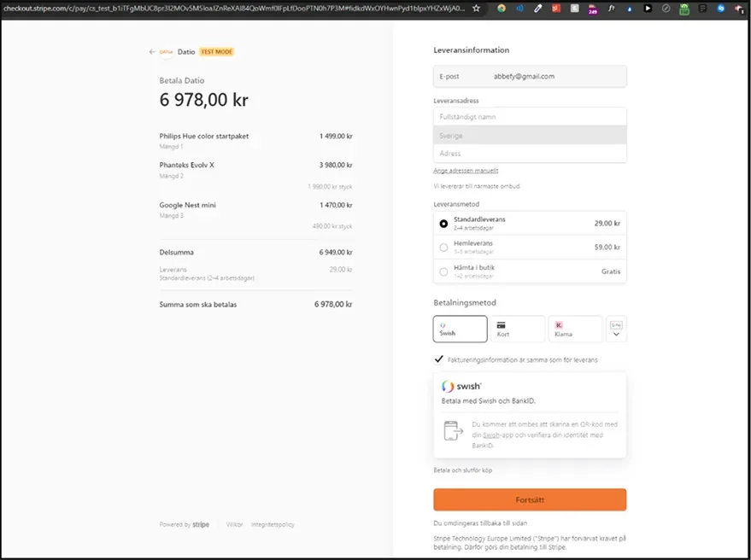Open the Integritetspolicy link in footer

pos(273,524)
